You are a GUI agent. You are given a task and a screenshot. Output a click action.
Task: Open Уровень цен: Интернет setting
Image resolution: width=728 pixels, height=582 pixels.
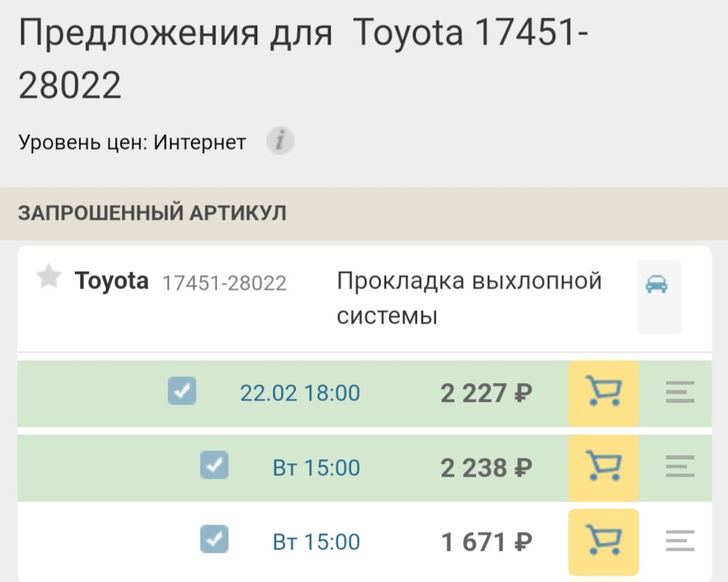pos(129,141)
